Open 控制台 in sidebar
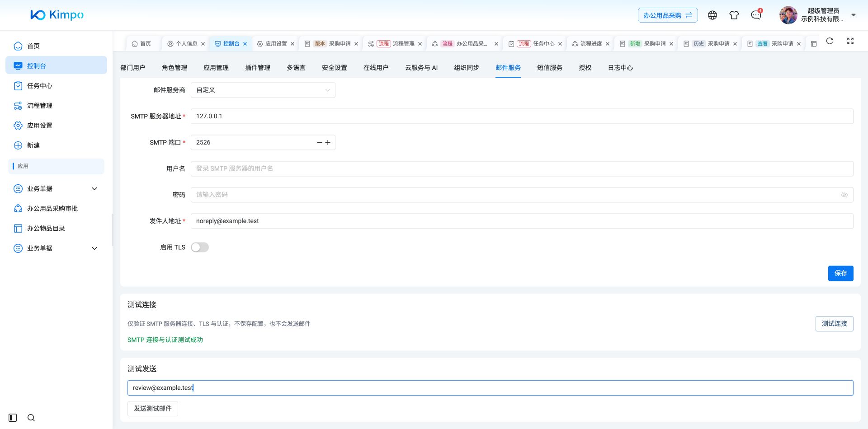This screenshot has width=868, height=429. click(56, 65)
